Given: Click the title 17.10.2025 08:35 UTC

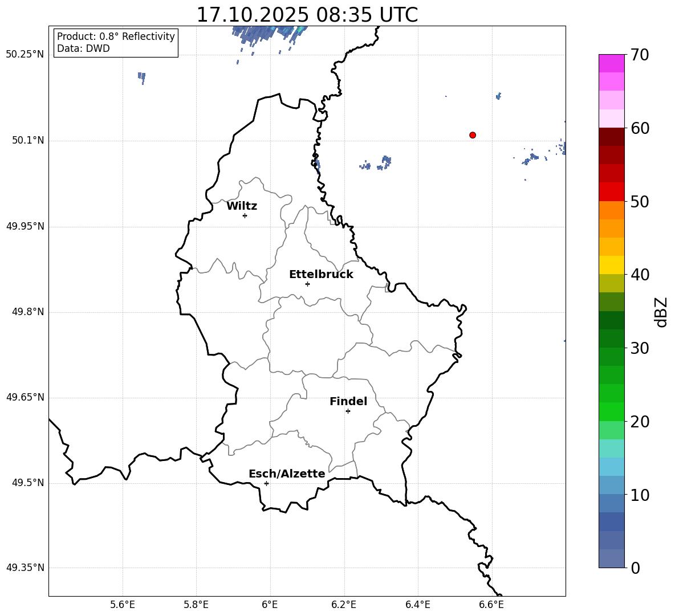Looking at the screenshot, I should coord(307,15).
